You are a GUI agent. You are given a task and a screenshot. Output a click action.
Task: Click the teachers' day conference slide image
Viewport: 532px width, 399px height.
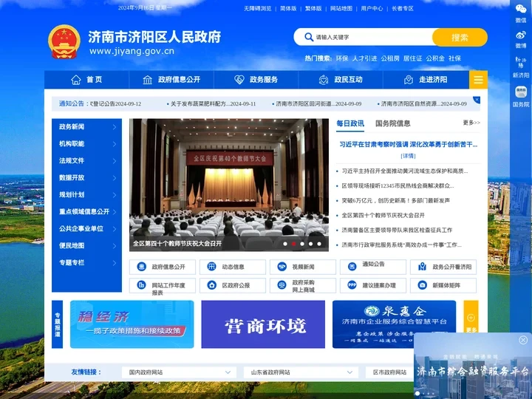pyautogui.click(x=229, y=185)
